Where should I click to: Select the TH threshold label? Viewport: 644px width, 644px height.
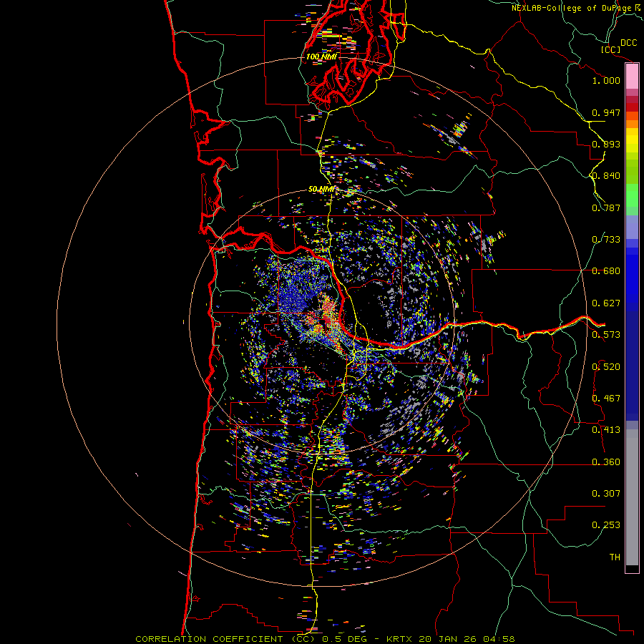[615, 557]
